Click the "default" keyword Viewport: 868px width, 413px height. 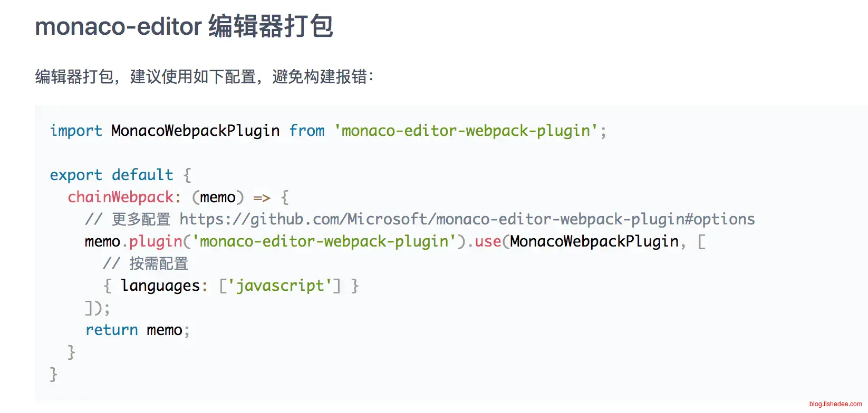tap(142, 175)
